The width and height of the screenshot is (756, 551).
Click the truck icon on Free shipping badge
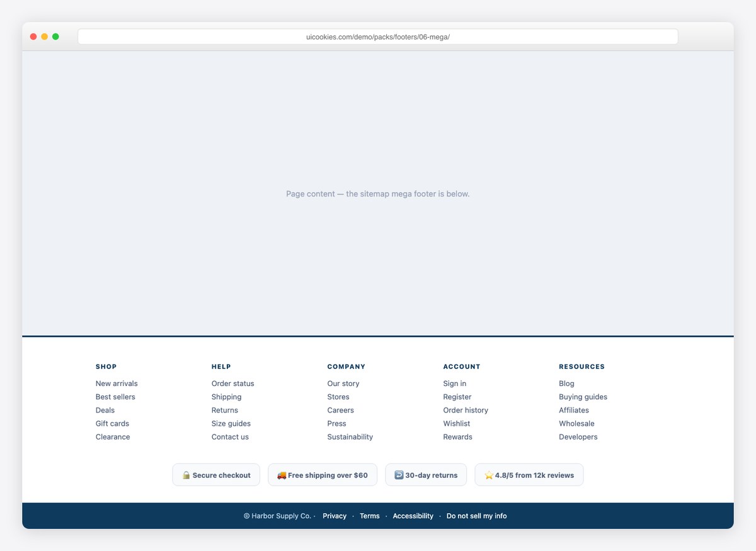tap(282, 475)
